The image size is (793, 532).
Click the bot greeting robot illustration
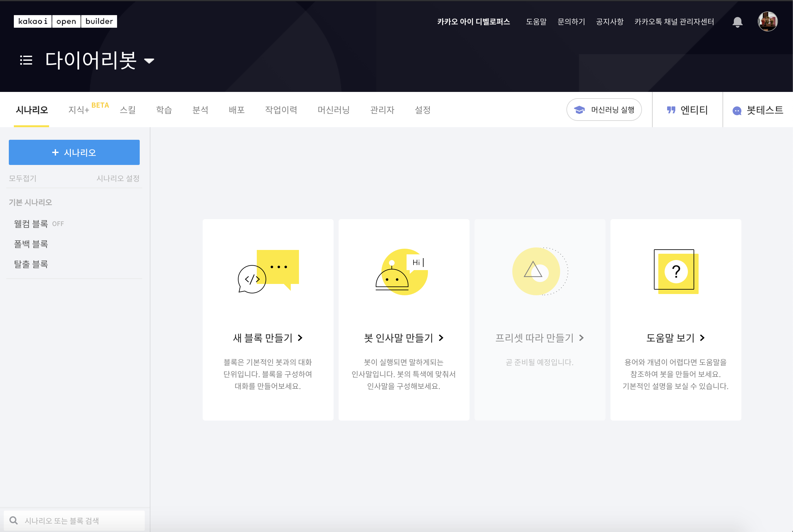[402, 272]
